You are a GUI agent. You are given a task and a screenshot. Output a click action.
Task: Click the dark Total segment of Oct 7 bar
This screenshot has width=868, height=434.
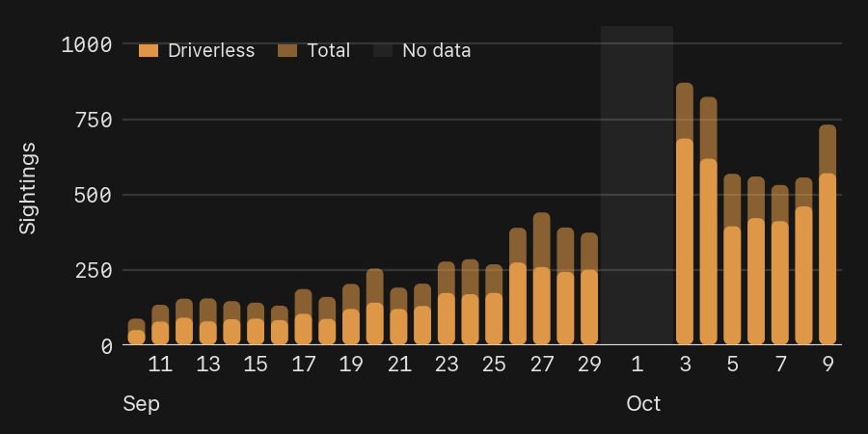point(780,203)
